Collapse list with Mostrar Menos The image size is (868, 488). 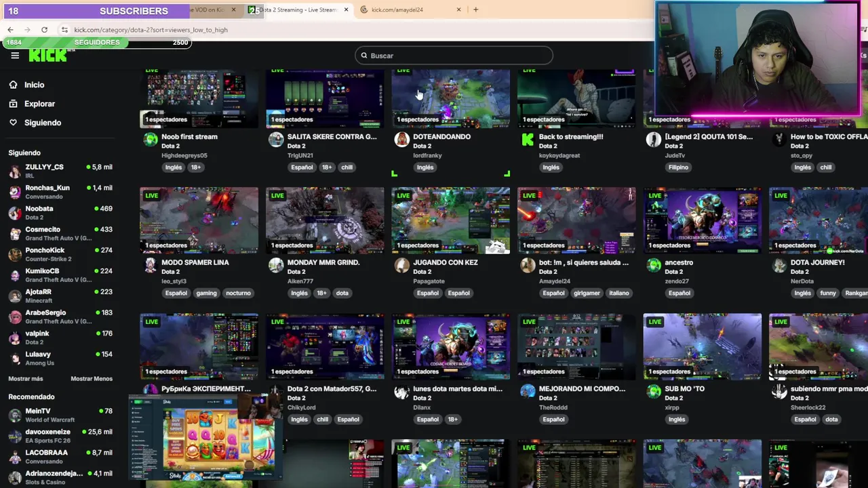point(92,379)
